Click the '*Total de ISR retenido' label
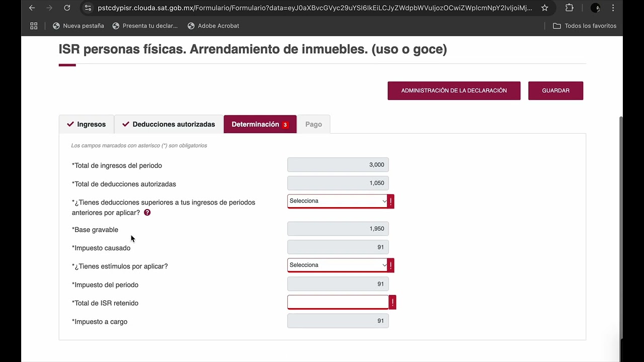The width and height of the screenshot is (644, 362). click(x=105, y=303)
